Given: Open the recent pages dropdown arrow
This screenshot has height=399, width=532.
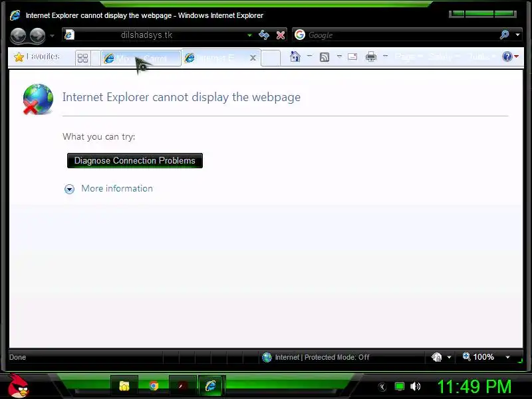Looking at the screenshot, I should point(52,36).
